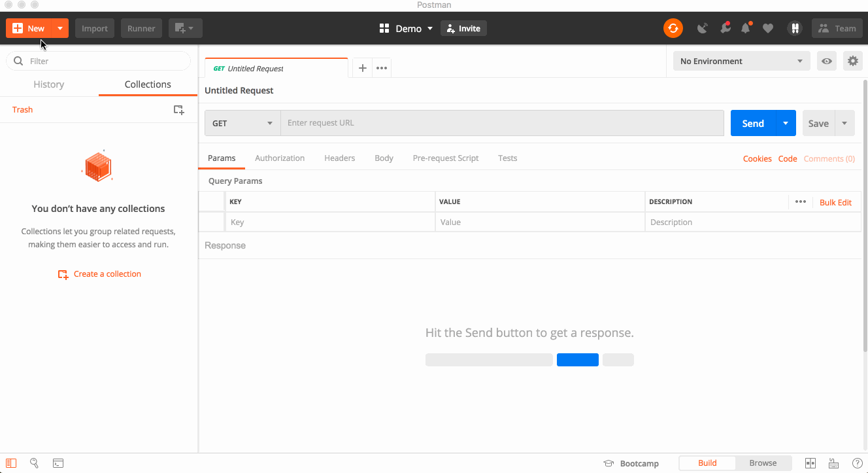The image size is (868, 473).
Task: Switch to Browse mode
Action: point(763,463)
